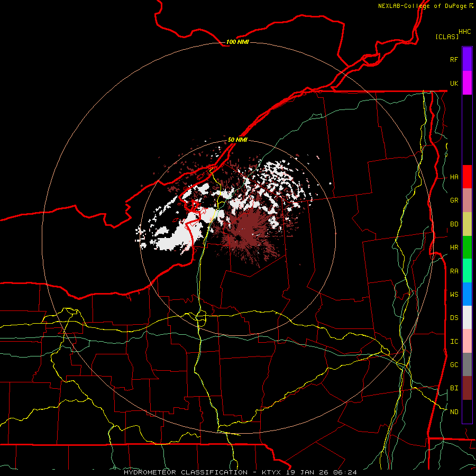Click the "[CLAS]" legend unit text

click(x=447, y=36)
